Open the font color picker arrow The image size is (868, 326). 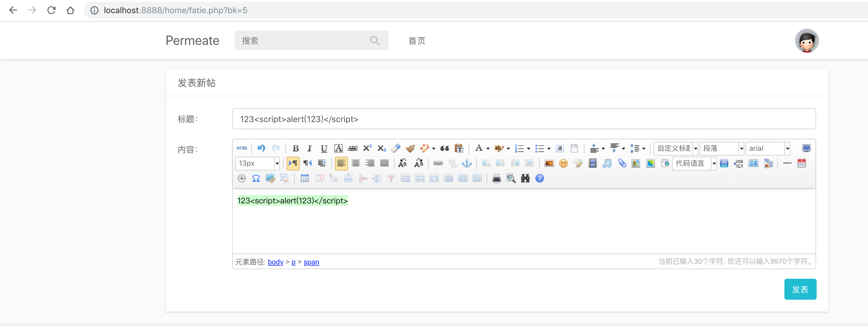(x=488, y=148)
